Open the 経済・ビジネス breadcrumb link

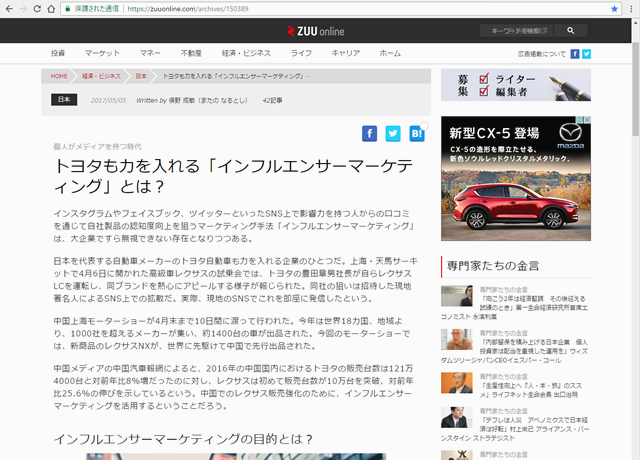coord(101,76)
